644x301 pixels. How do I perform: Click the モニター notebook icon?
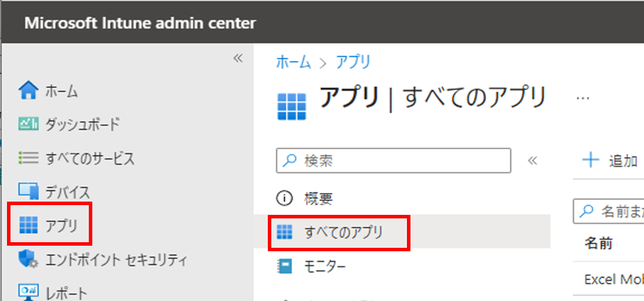coord(284,266)
